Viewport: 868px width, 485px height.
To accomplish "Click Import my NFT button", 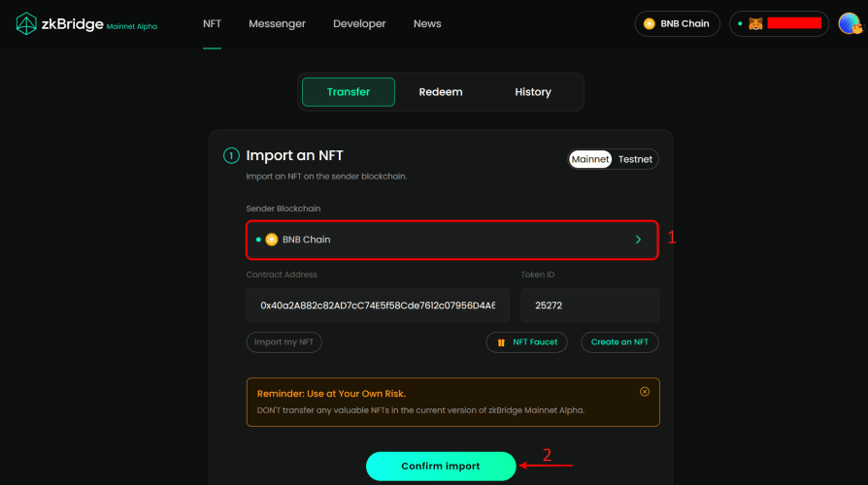I will tap(284, 342).
